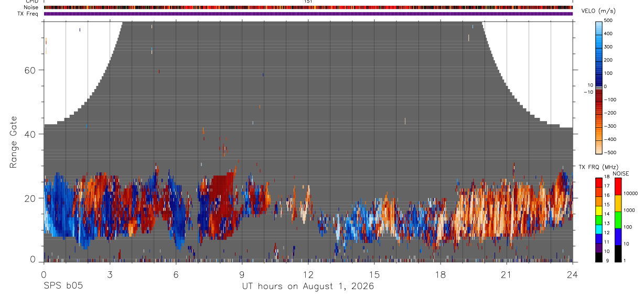Click the Range Gate axis label
The image size is (644, 297).
pyautogui.click(x=13, y=142)
